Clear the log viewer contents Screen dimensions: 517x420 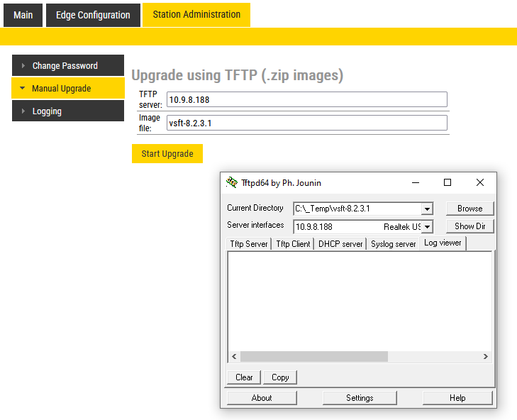pyautogui.click(x=244, y=377)
